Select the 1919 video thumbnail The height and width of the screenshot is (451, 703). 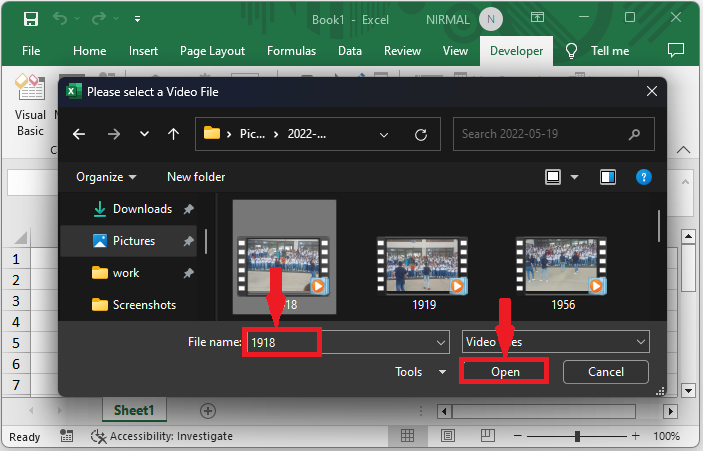click(423, 266)
